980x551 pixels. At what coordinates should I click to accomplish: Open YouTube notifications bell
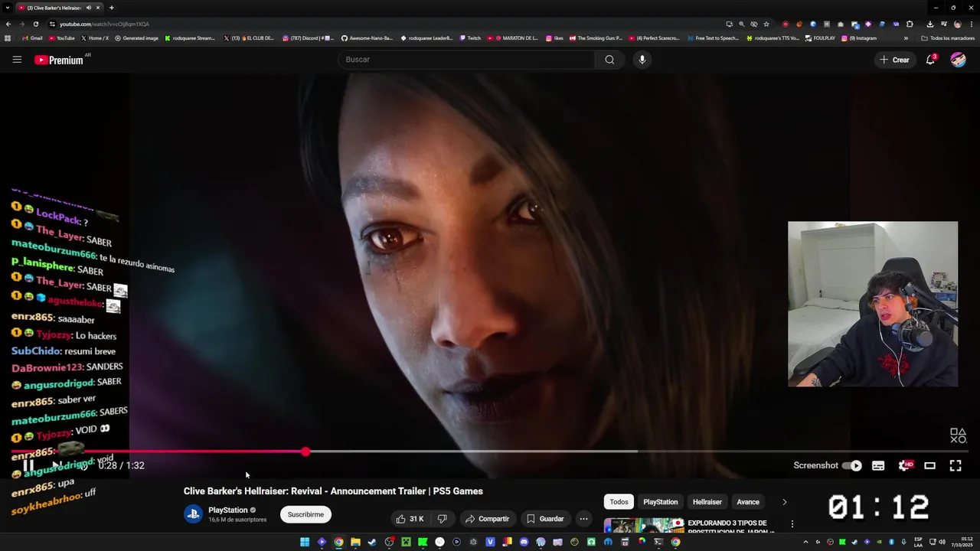click(x=931, y=60)
